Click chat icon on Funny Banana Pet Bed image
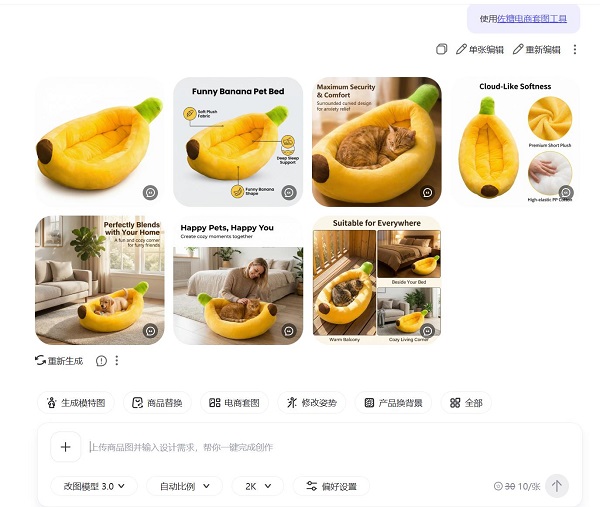The width and height of the screenshot is (600, 507). coord(289,192)
